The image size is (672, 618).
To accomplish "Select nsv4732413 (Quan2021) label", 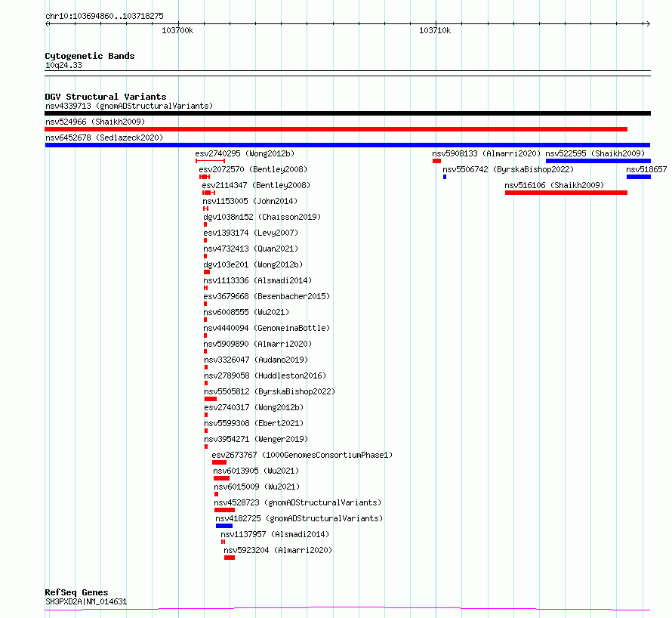I will (251, 249).
